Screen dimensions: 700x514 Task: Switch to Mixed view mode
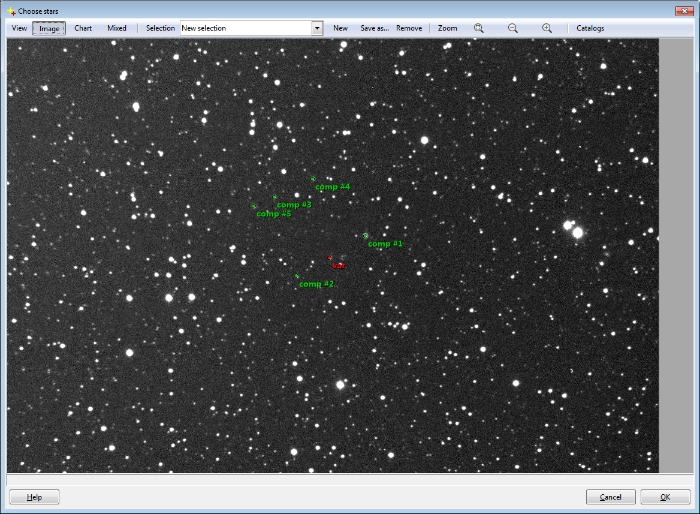[117, 28]
